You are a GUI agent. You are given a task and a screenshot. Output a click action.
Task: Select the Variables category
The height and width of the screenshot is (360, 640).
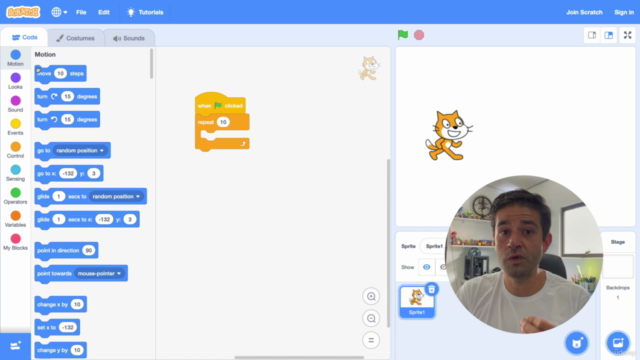coord(16,219)
